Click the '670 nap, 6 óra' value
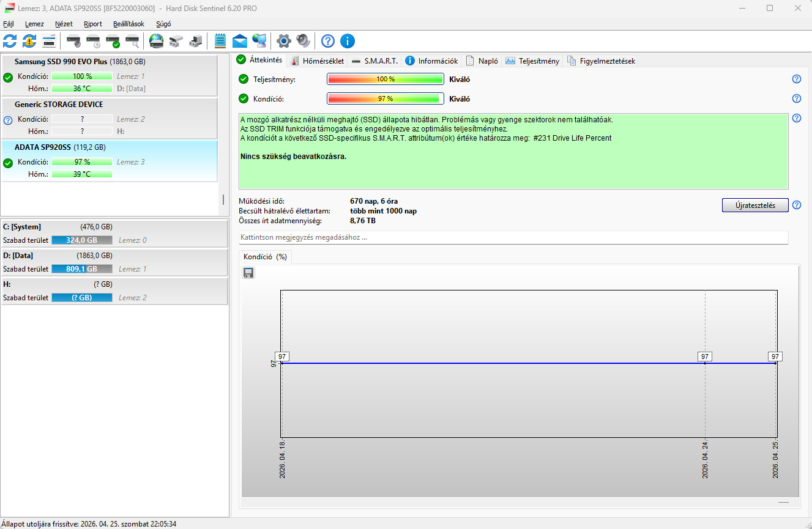The height and width of the screenshot is (529, 812). tap(374, 201)
